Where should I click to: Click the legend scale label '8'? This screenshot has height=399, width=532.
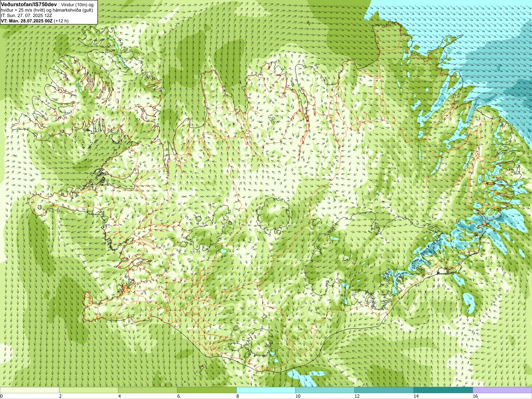click(238, 396)
